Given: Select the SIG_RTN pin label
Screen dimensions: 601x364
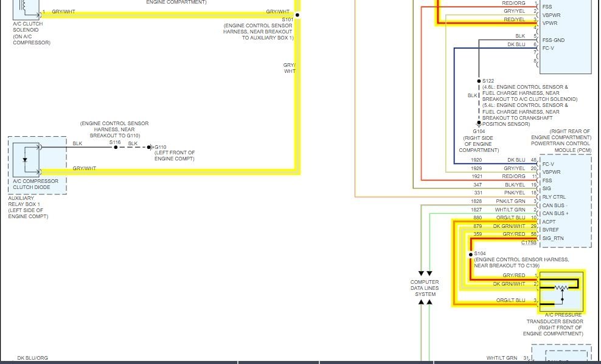Looking at the screenshot, I should [x=553, y=238].
